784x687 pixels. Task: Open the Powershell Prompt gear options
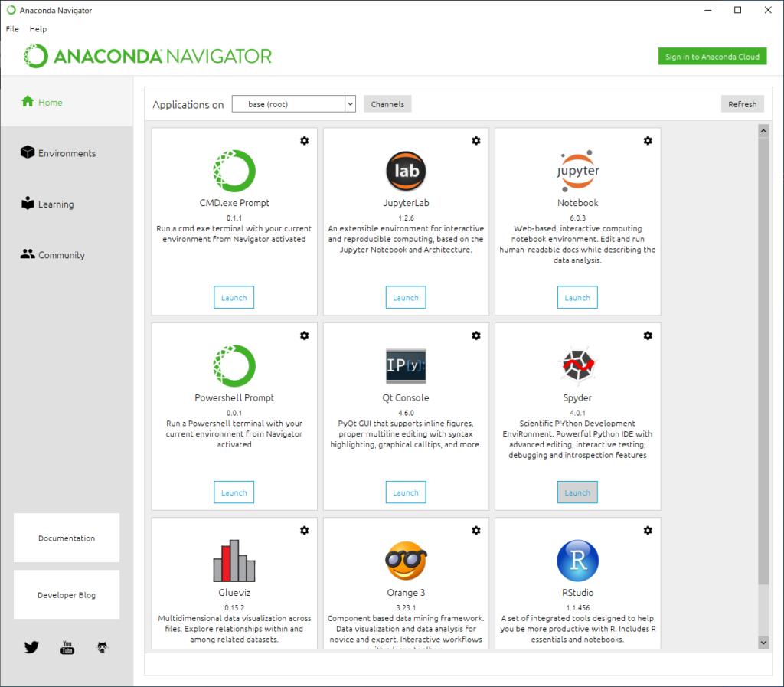[x=304, y=335]
